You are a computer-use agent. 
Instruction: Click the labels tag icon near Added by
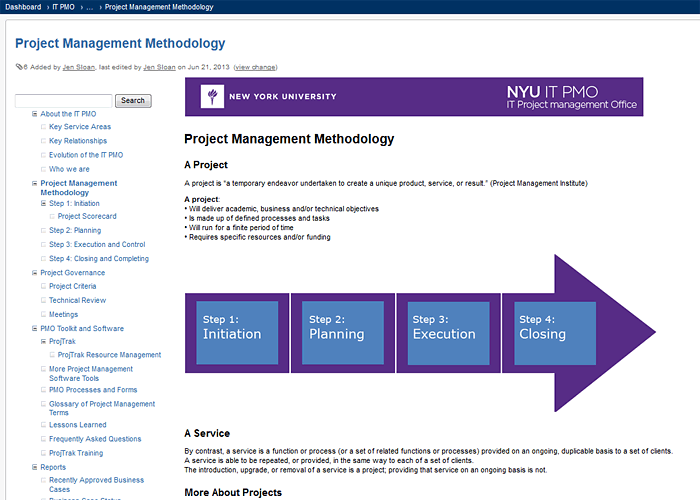point(19,67)
